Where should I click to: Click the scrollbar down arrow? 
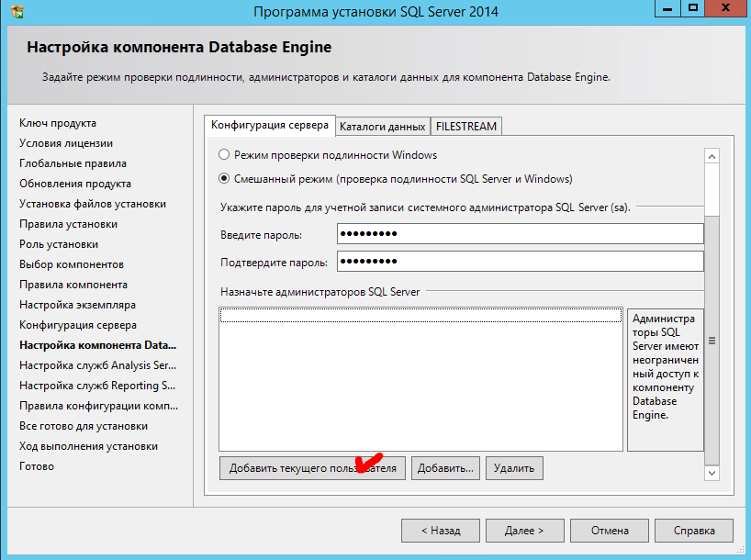pos(712,473)
